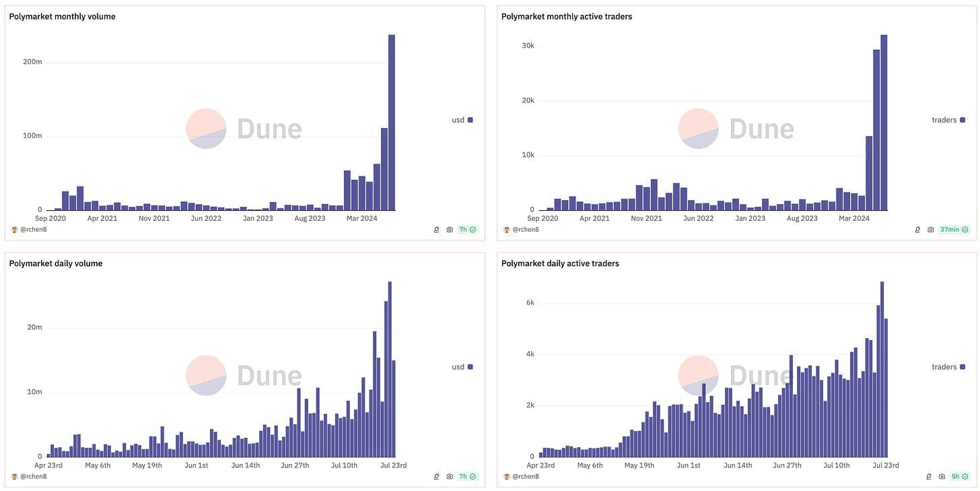The width and height of the screenshot is (980, 491).
Task: Toggle usd legend series on daily volume chart
Action: coord(462,367)
